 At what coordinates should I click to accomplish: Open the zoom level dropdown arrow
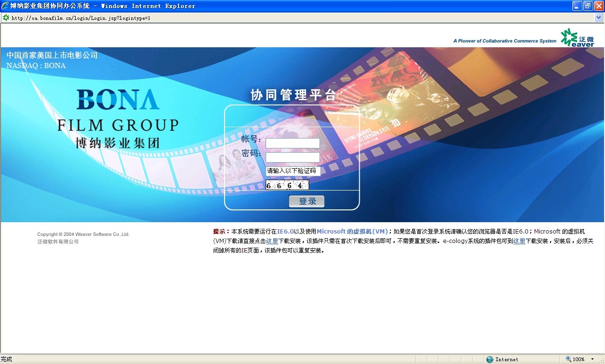592,359
